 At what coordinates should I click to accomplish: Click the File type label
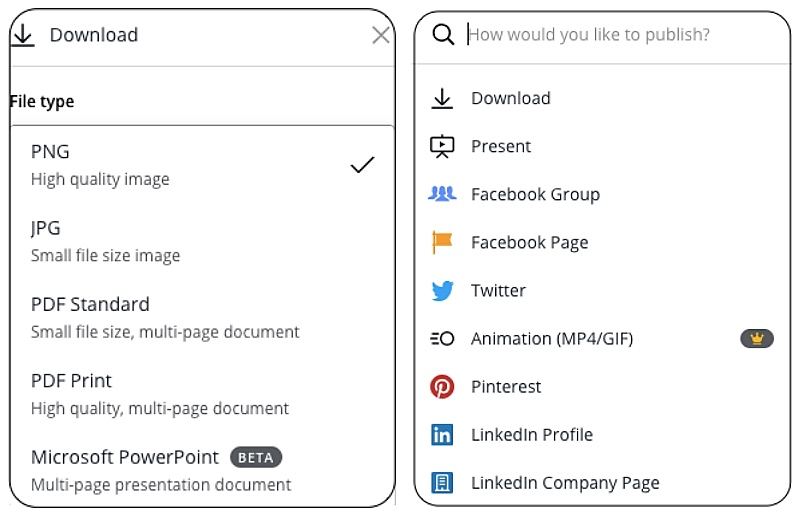coord(42,101)
